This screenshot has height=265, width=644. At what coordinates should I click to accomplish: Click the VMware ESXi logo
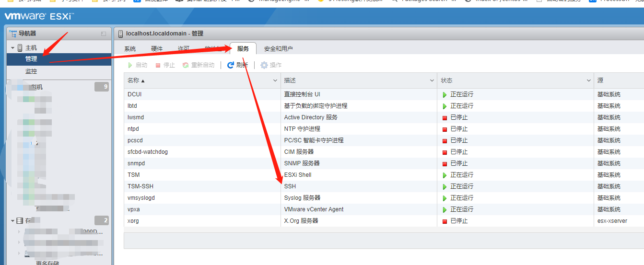click(x=39, y=17)
